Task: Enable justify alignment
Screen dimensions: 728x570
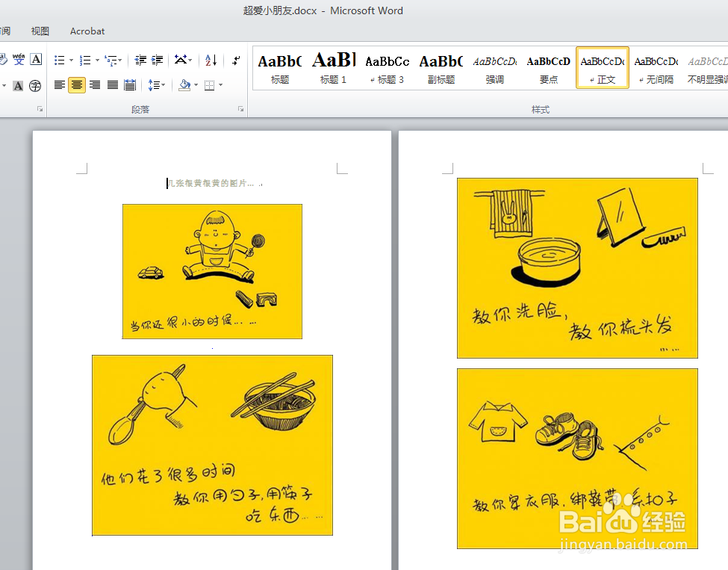Action: tap(111, 84)
